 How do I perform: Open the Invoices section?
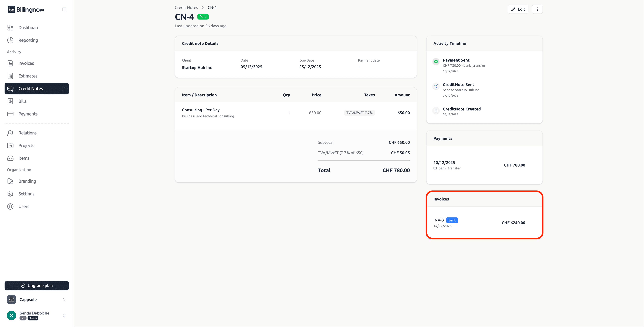(x=26, y=63)
